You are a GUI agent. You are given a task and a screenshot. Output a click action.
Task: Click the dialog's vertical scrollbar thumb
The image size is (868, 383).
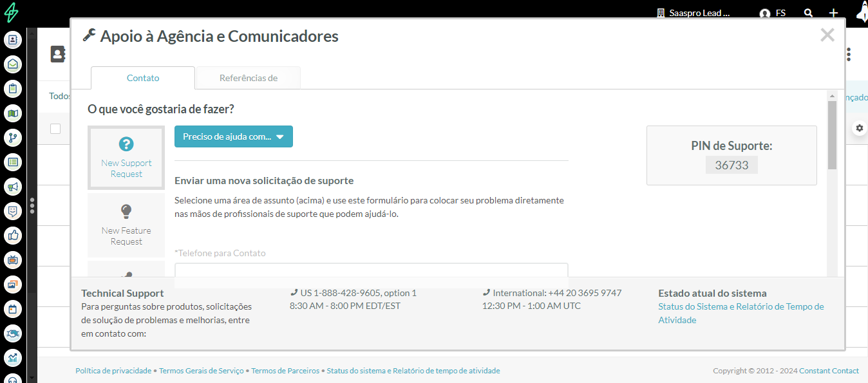pos(832,135)
